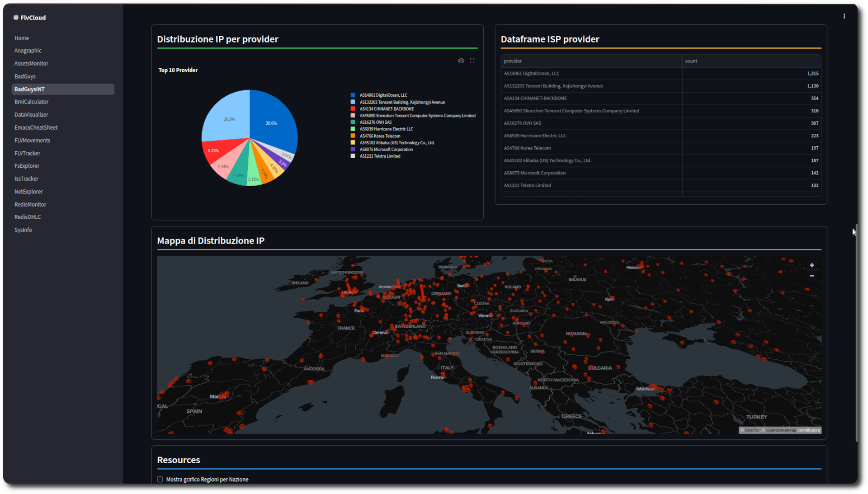Sort table by provider column header
Viewport: 868px width, 494px height.
pyautogui.click(x=591, y=61)
